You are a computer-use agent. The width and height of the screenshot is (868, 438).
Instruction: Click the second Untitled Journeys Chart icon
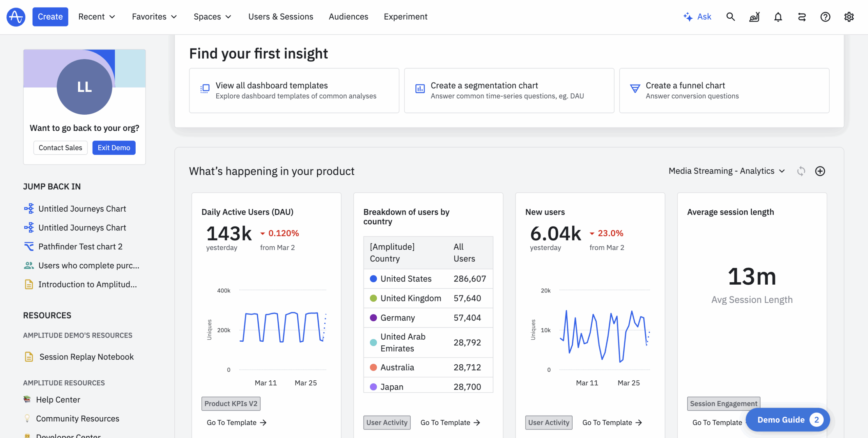click(x=29, y=227)
